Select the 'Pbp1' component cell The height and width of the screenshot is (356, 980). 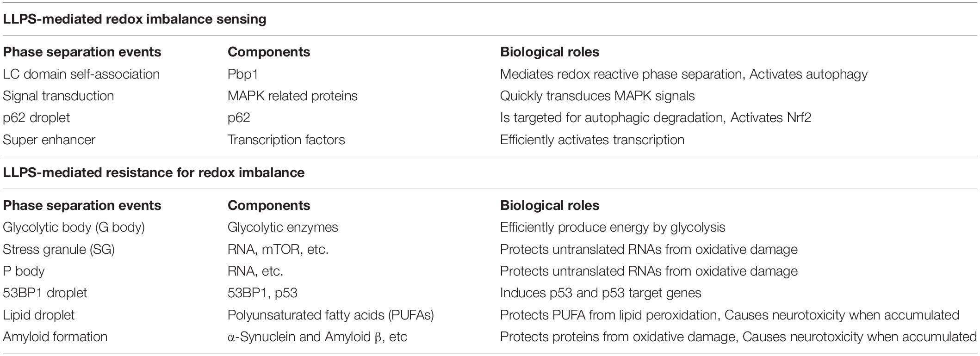[243, 74]
